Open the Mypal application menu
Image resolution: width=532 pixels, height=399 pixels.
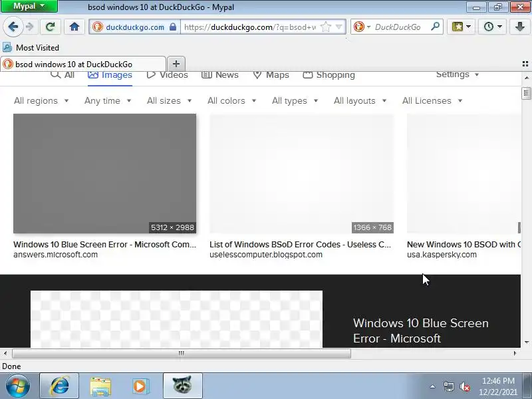tap(29, 6)
